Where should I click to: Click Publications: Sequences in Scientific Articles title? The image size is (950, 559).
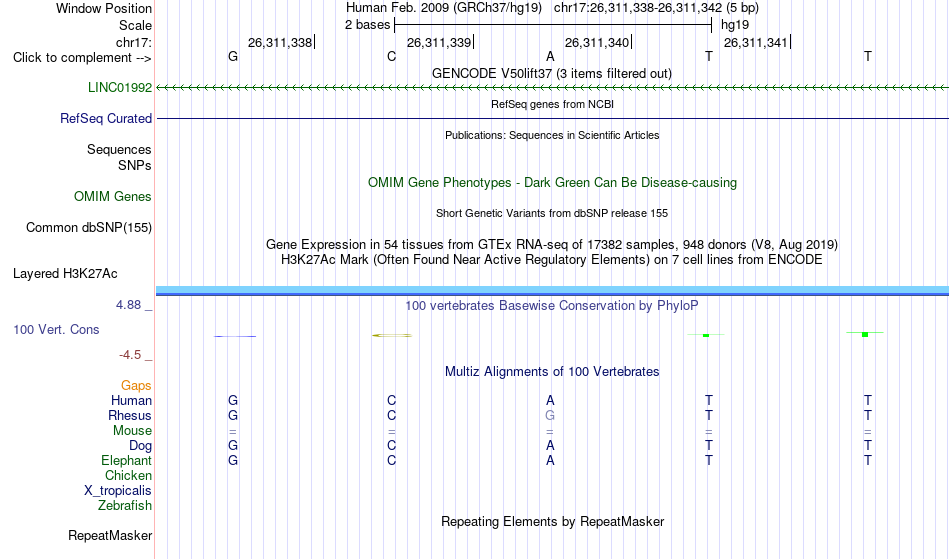click(552, 135)
